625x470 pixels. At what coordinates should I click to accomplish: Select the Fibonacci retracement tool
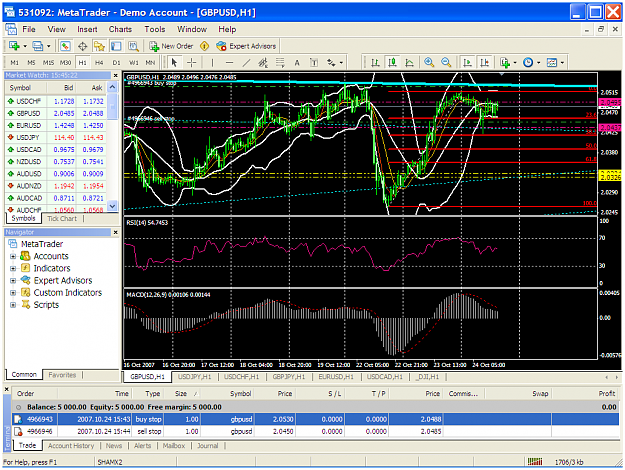coord(280,63)
